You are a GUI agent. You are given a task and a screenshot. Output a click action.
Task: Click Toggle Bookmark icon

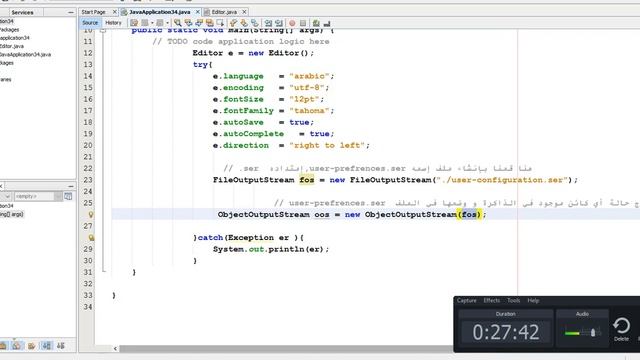255,23
